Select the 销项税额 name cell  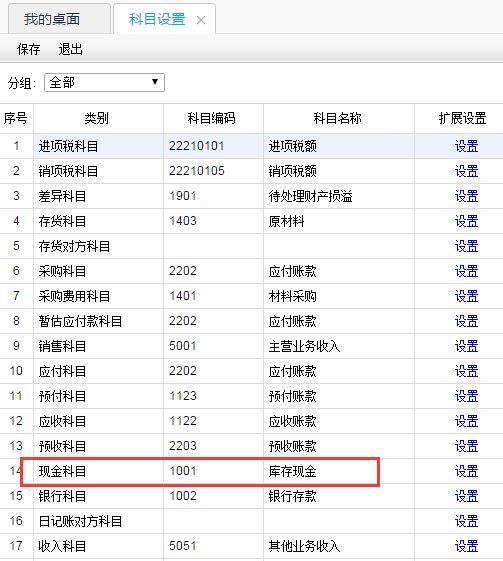click(x=339, y=171)
